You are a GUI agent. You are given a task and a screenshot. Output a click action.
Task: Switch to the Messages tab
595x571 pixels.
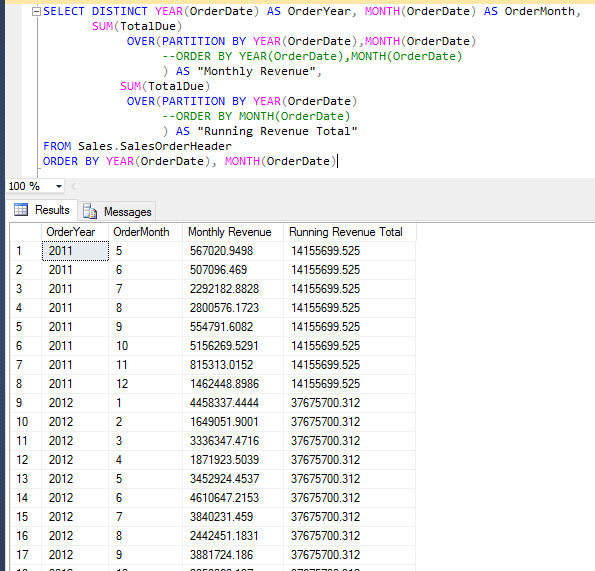click(117, 211)
